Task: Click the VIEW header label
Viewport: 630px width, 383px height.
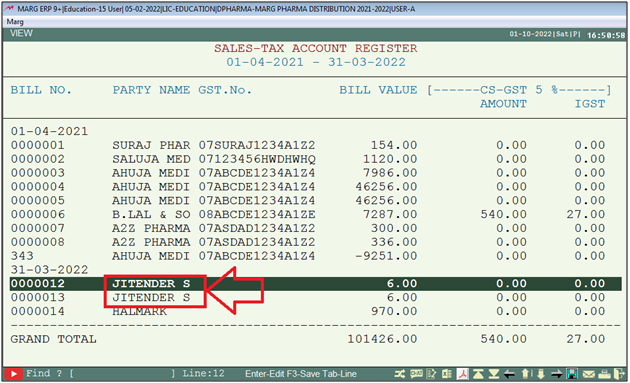Action: click(21, 33)
